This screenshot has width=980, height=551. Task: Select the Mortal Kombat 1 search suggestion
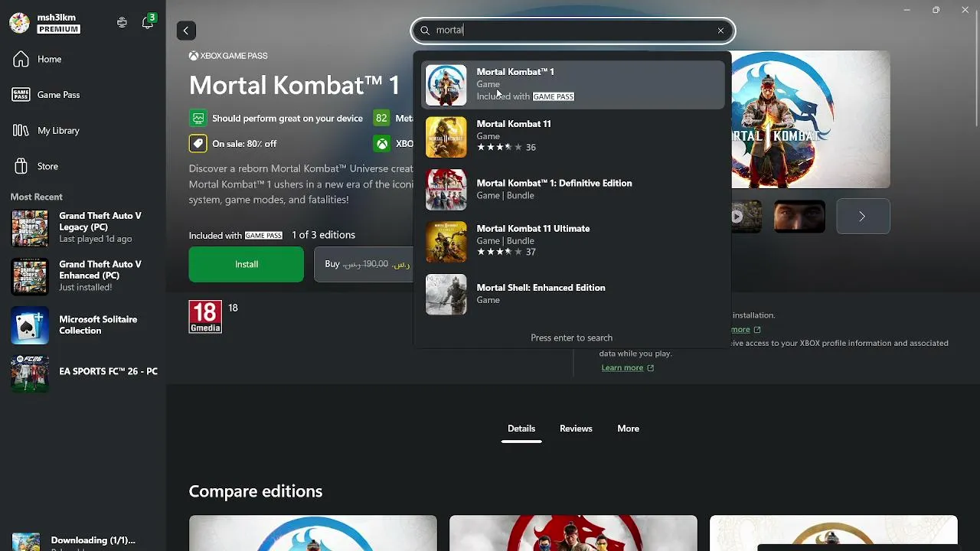pos(573,84)
